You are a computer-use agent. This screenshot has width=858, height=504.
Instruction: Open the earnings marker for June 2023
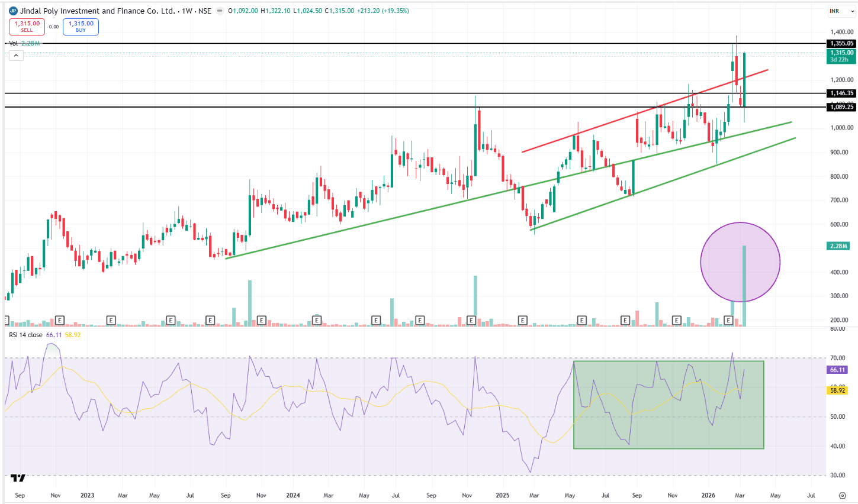pos(171,321)
